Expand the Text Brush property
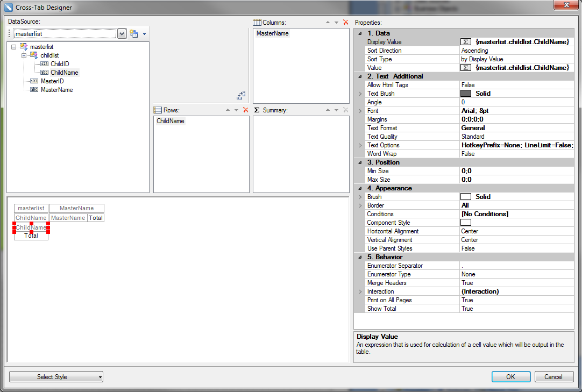 [360, 94]
